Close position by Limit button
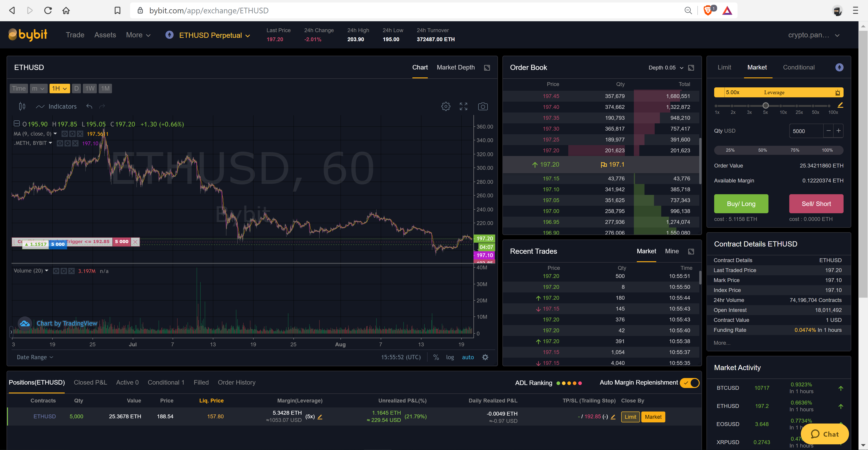 [x=630, y=417]
